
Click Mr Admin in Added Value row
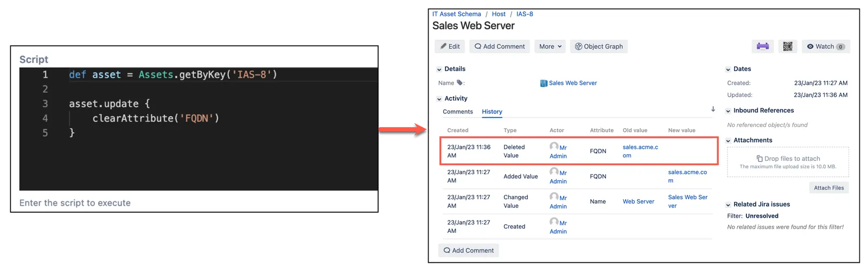click(x=558, y=176)
